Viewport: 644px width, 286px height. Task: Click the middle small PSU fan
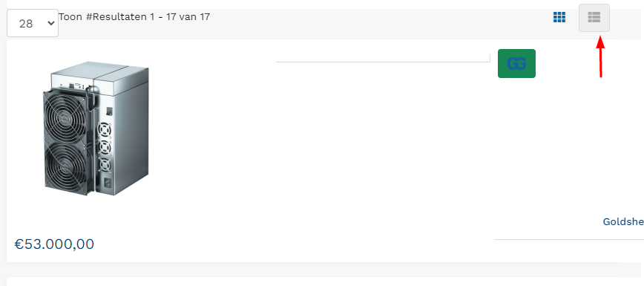105,147
